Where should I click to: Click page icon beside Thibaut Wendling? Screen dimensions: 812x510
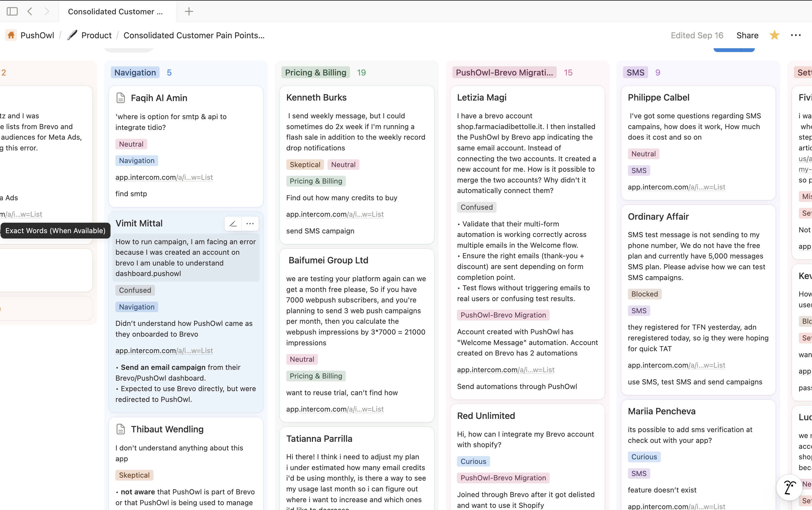coord(121,429)
